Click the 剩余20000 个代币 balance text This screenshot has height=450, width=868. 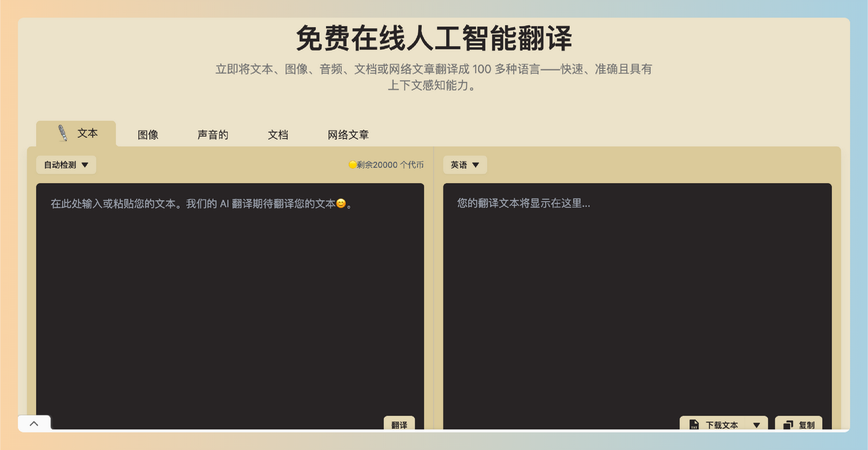[x=391, y=164]
